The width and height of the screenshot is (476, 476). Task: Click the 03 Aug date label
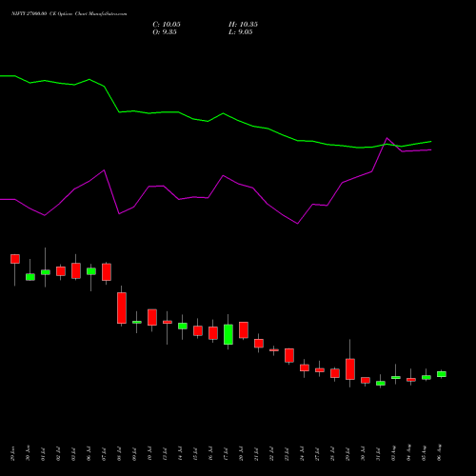pyautogui.click(x=393, y=453)
